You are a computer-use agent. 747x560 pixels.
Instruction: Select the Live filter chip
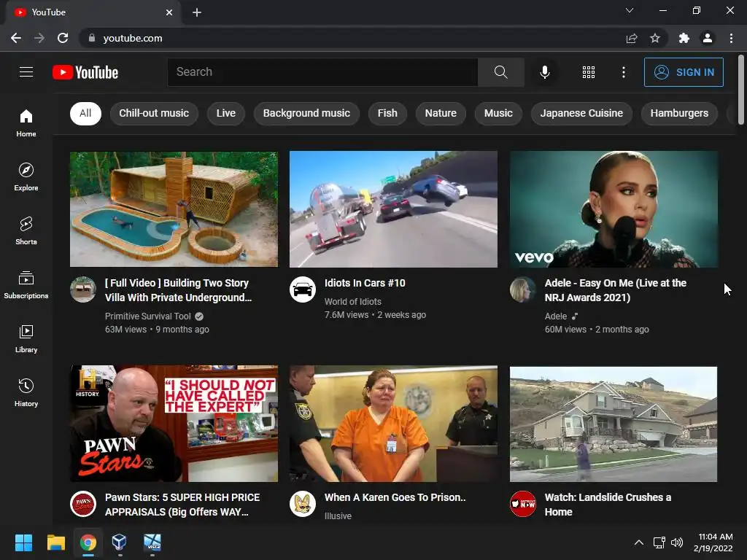point(226,113)
